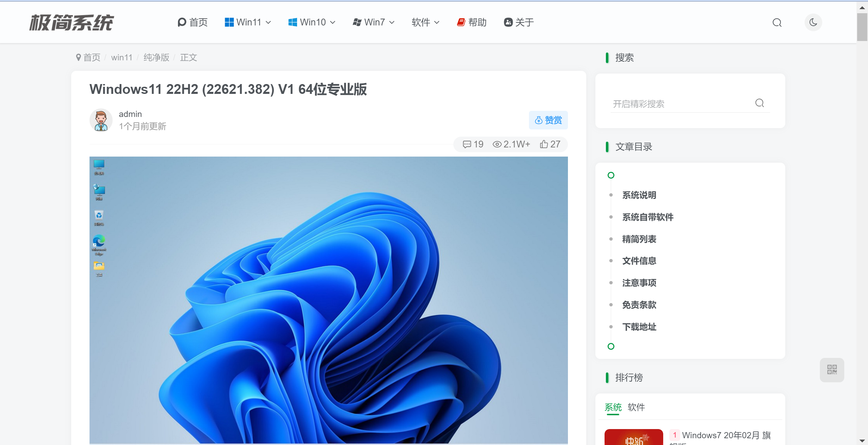Click the 极简系统 site logo
Viewport: 868px width, 445px height.
pos(72,23)
